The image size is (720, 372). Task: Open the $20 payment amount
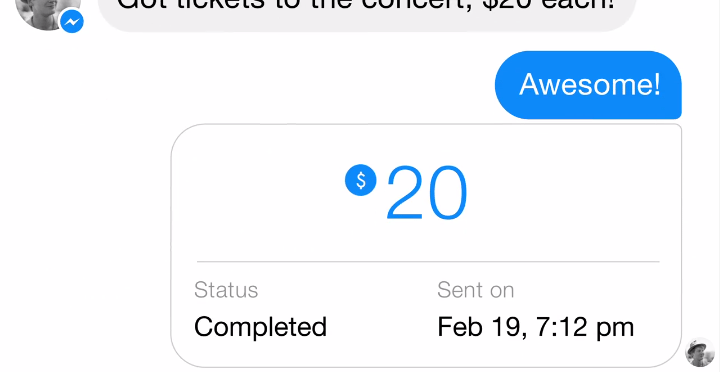(406, 193)
